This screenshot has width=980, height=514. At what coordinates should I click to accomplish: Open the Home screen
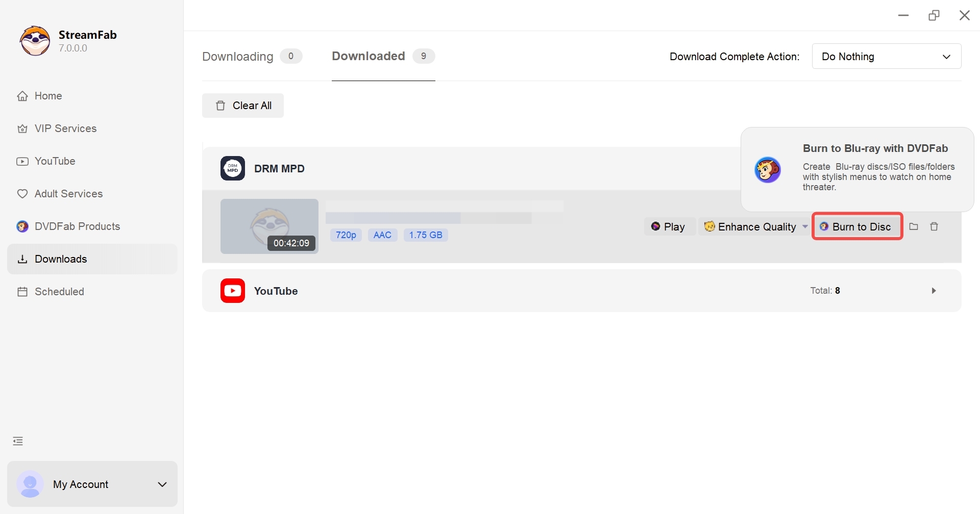click(48, 95)
